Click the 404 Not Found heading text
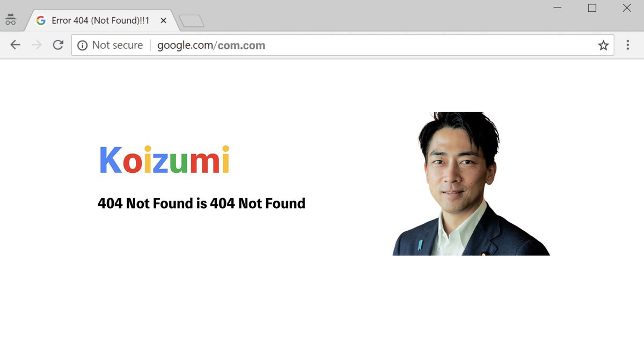The image size is (644, 337). point(201,203)
